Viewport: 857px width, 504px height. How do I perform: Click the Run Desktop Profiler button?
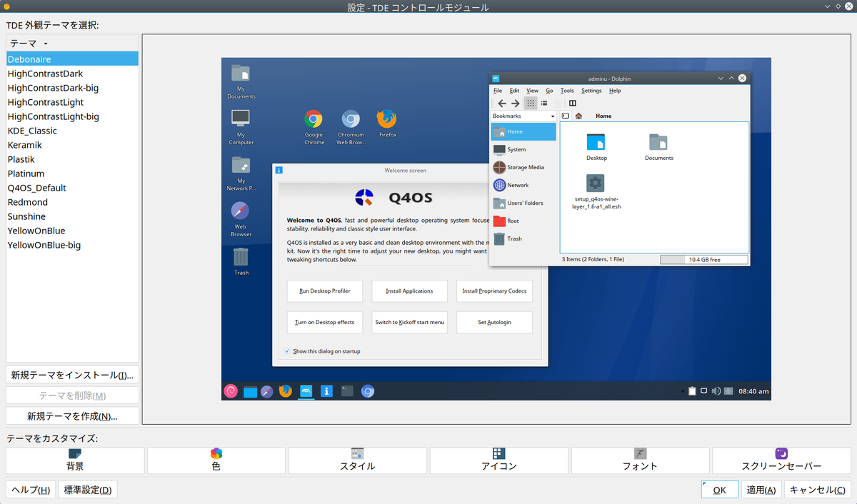[x=325, y=291]
